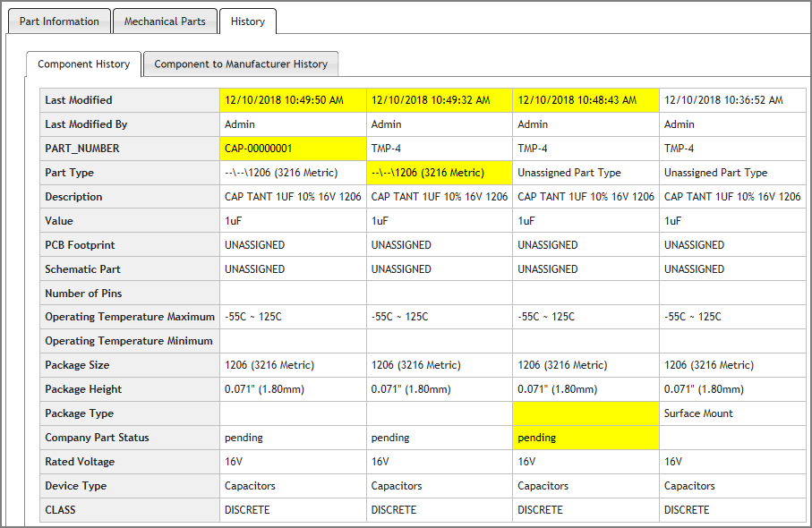
Task: Select the Operating Temperature Maximum row label
Action: click(x=128, y=316)
